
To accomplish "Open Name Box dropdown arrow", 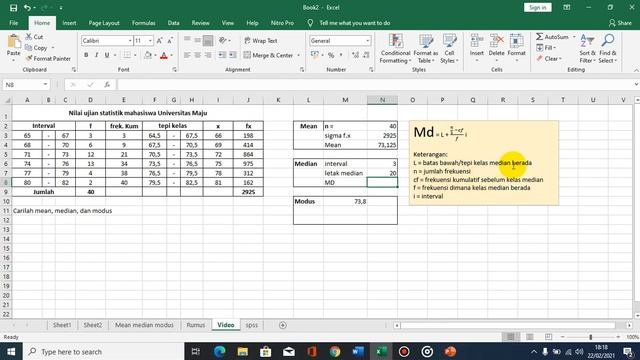I will (45, 84).
